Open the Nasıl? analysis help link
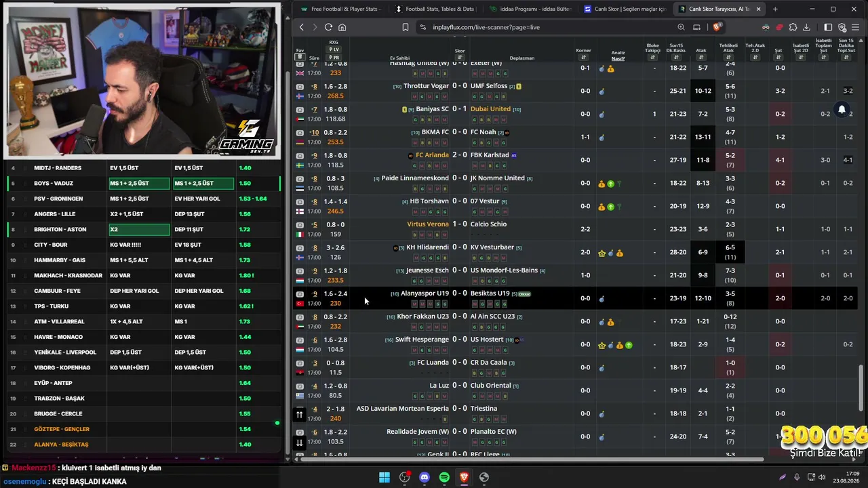The height and width of the screenshot is (488, 868). point(618,58)
